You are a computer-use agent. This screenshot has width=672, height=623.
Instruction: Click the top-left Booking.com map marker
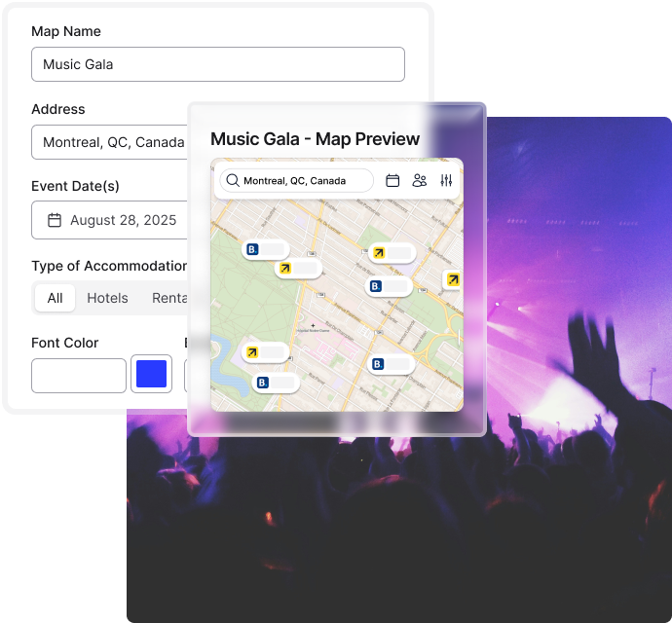(265, 249)
